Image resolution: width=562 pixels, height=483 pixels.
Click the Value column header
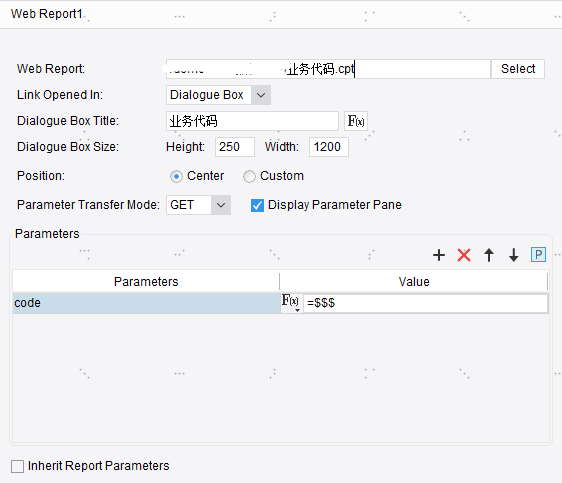click(414, 282)
